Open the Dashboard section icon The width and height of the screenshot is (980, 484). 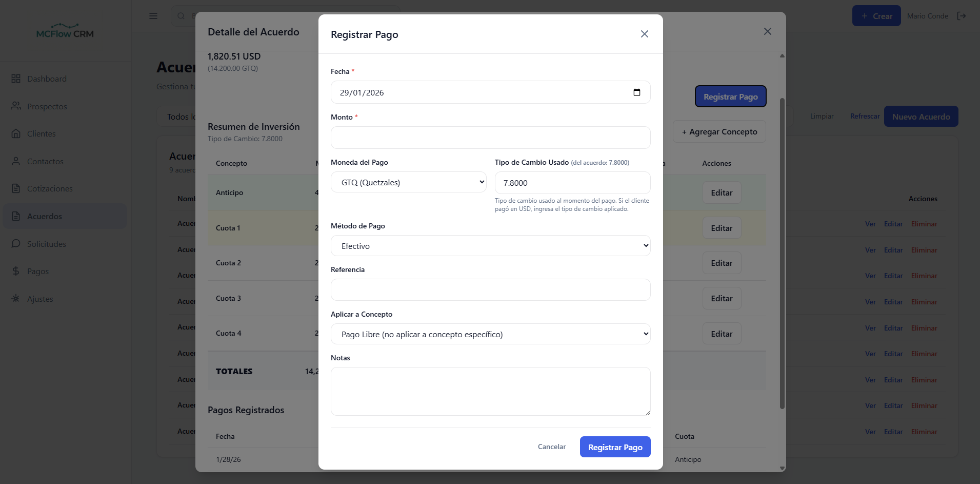16,79
